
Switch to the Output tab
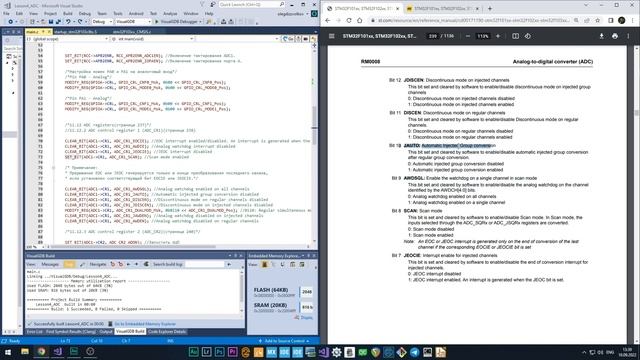coord(106,332)
